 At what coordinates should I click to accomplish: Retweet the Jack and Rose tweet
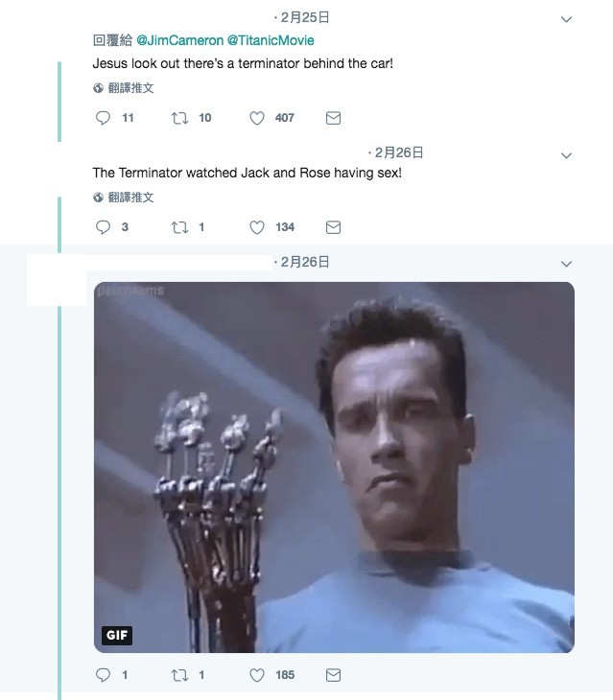pyautogui.click(x=179, y=227)
